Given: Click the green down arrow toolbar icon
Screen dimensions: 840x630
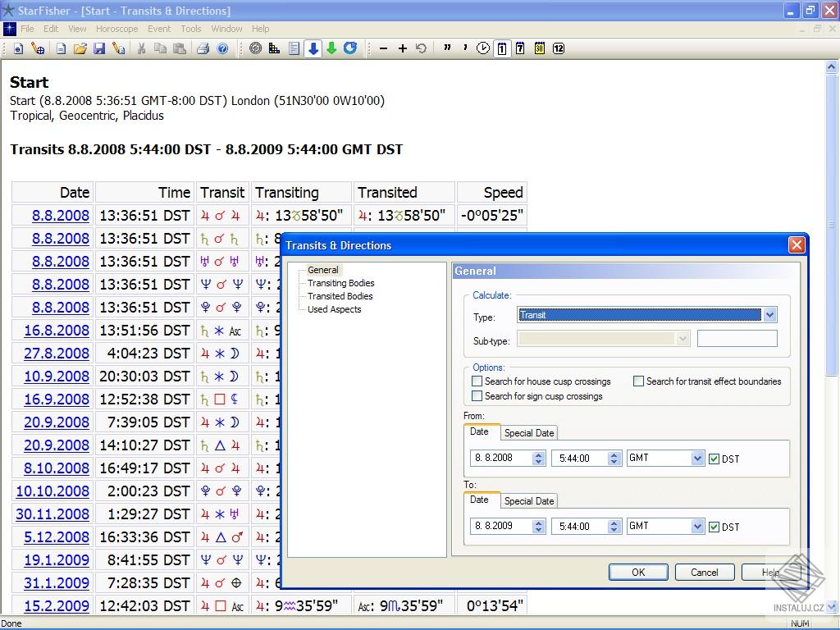Looking at the screenshot, I should [x=331, y=48].
